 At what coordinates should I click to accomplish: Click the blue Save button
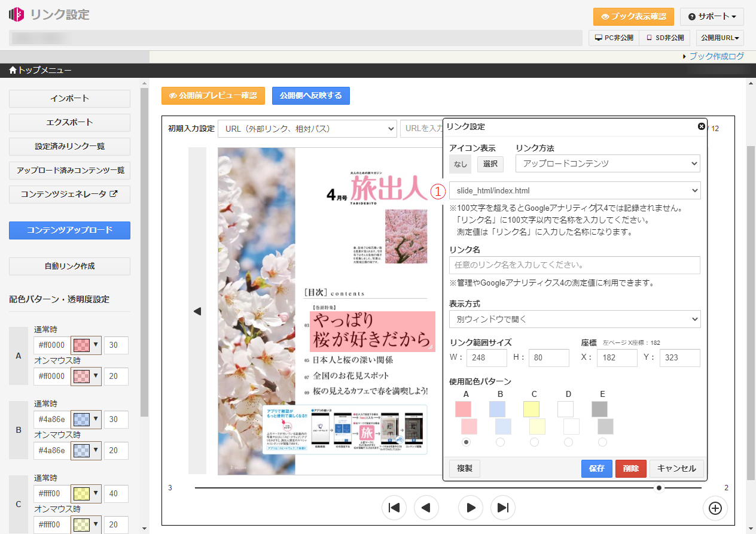596,468
